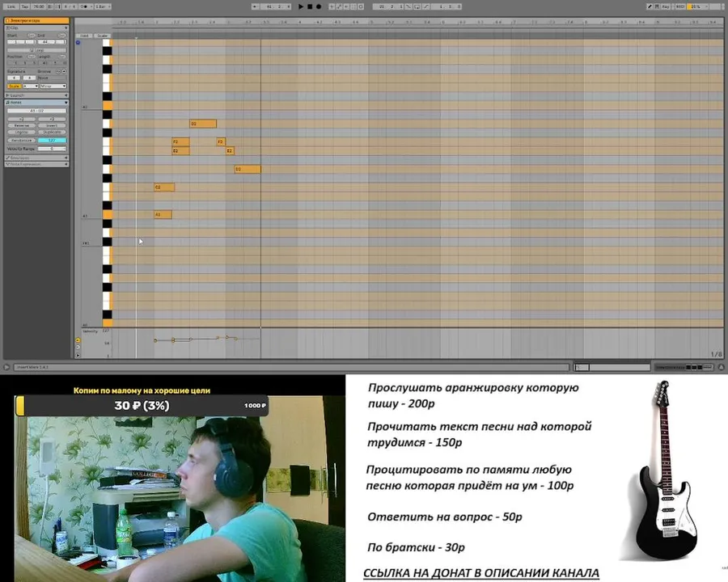Click the Commit Groove icon
Image resolution: width=728 pixels, height=582 pixels.
tap(58, 71)
